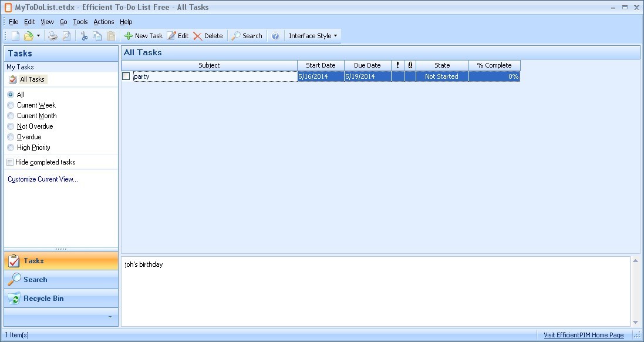644x342 pixels.
Task: Open the Interface Style dropdown
Action: (312, 35)
